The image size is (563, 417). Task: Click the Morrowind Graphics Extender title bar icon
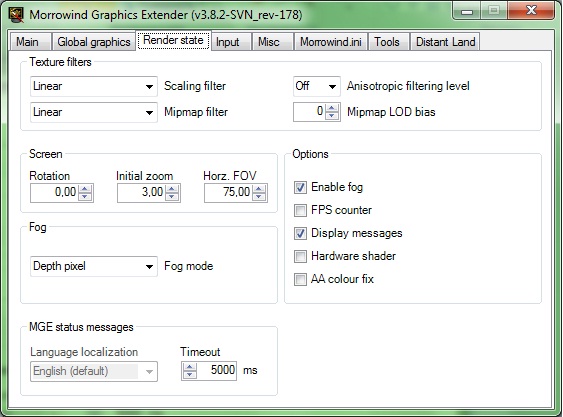pyautogui.click(x=16, y=15)
